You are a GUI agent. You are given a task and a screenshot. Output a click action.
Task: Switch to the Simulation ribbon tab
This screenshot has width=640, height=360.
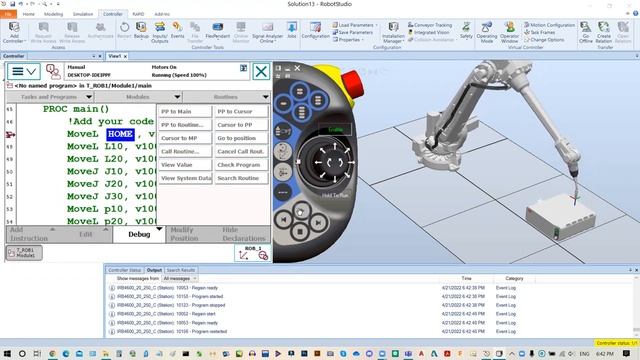83,14
